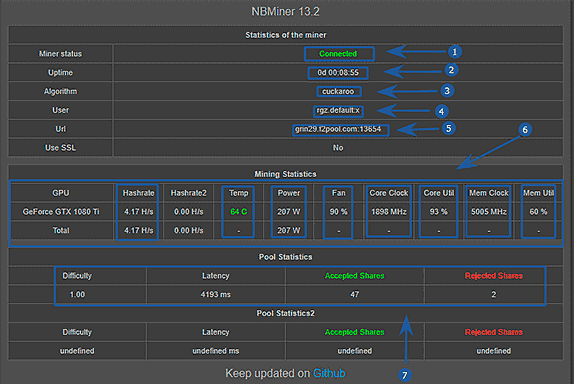Click the "Mem Util" column header
This screenshot has width=574, height=384.
538,193
